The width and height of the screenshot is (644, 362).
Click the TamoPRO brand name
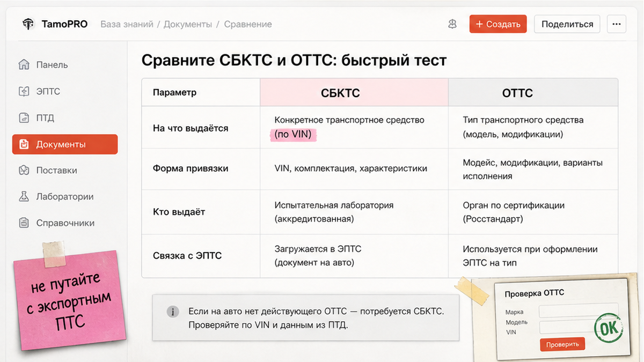pos(64,24)
